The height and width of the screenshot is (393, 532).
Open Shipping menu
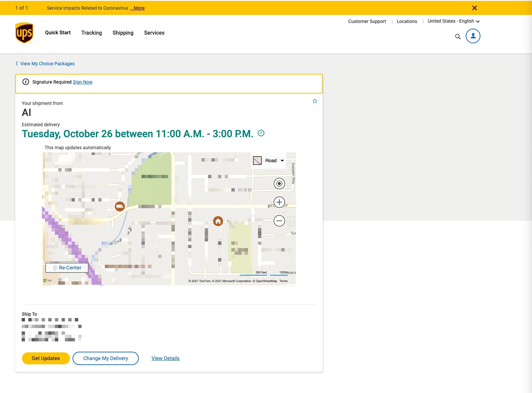click(x=123, y=33)
